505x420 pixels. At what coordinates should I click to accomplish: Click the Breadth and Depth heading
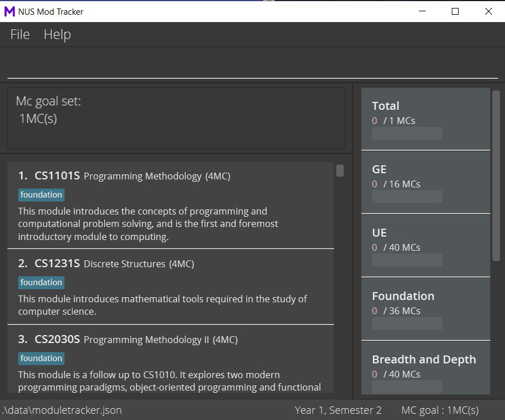tap(424, 360)
